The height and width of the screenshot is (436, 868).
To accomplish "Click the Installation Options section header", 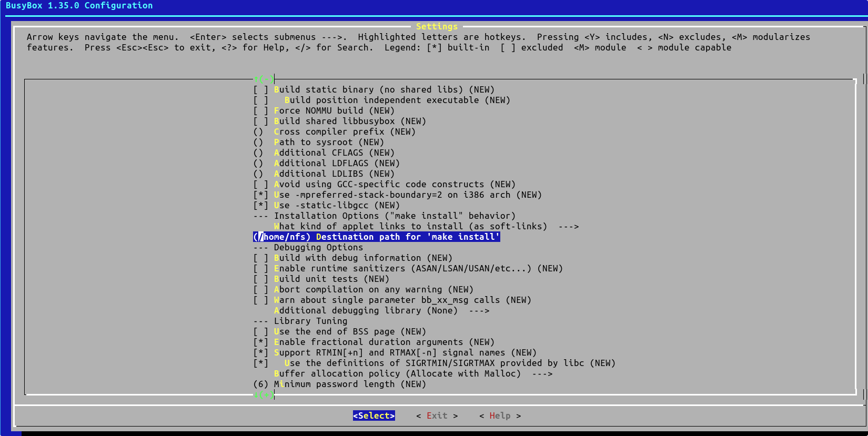I will click(384, 216).
